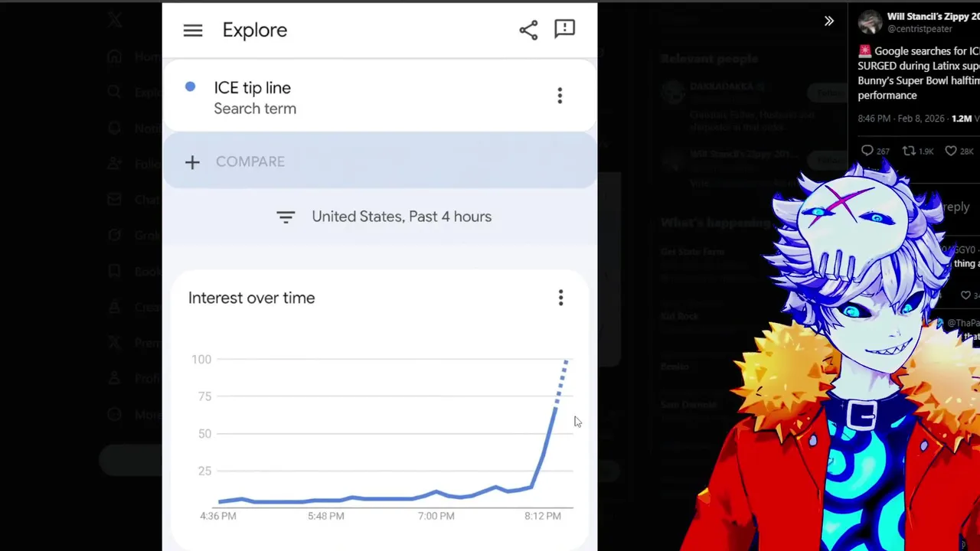Image resolution: width=980 pixels, height=551 pixels.
Task: Click the ICE tip line search term
Action: [x=253, y=88]
